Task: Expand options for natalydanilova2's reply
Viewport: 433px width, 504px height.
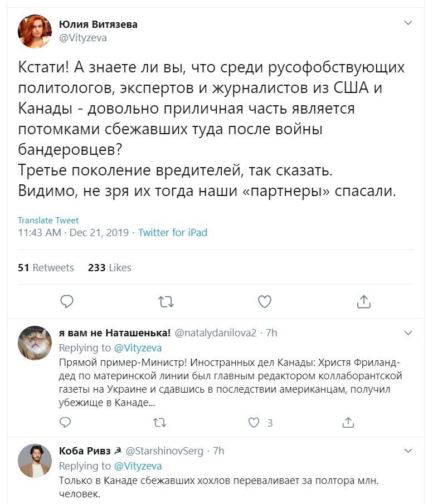Action: 408,332
